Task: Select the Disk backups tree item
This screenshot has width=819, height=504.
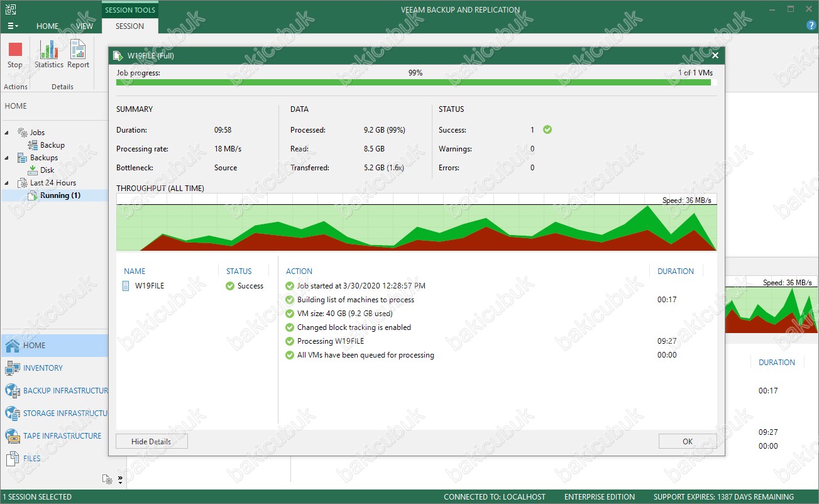Action: point(47,170)
